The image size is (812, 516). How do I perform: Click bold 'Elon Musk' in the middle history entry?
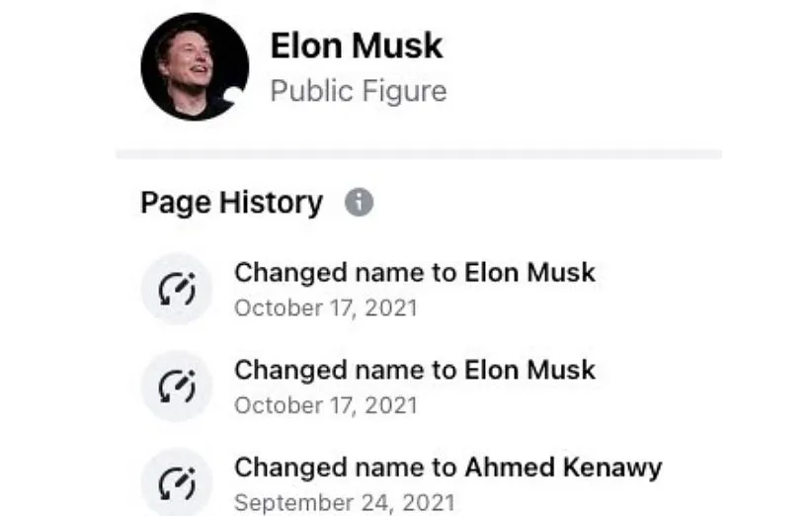[529, 371]
